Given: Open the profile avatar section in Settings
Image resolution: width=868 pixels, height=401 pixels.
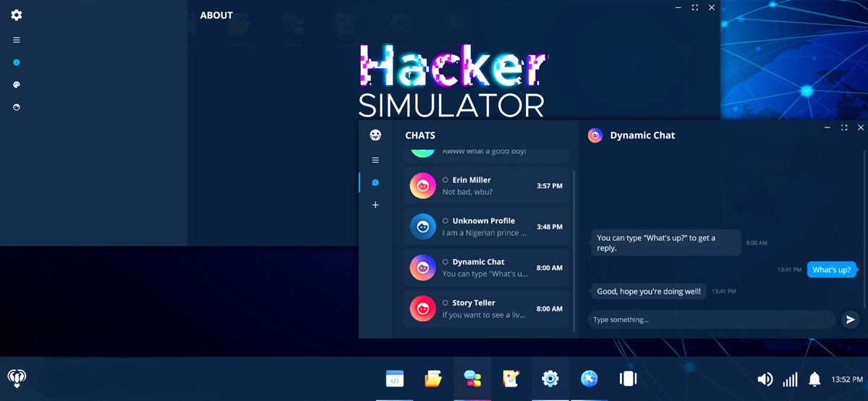Looking at the screenshot, I should pos(17,107).
